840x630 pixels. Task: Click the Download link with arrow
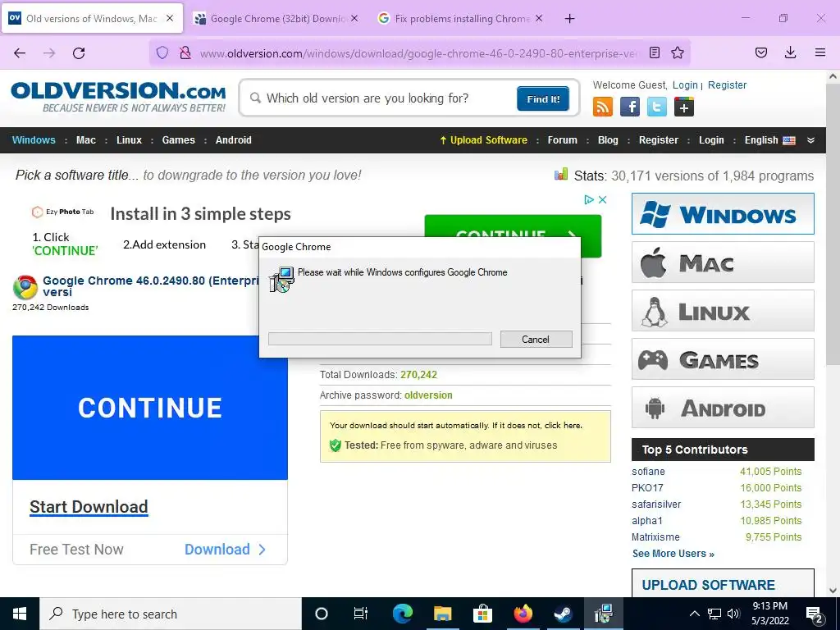(x=225, y=550)
